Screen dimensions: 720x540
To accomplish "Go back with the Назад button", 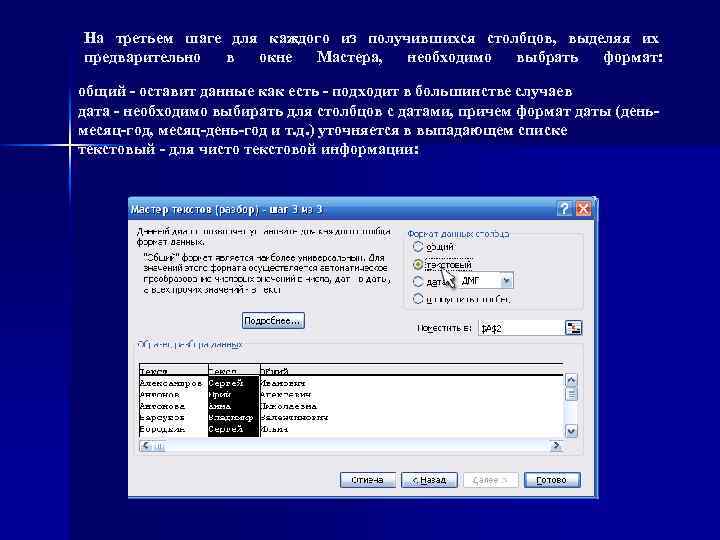I will pyautogui.click(x=429, y=480).
